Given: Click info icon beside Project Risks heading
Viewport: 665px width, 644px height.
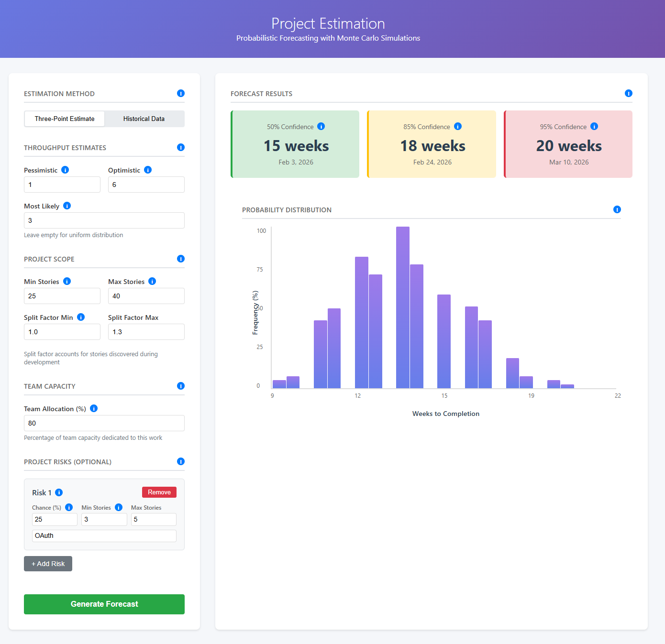Looking at the screenshot, I should click(181, 461).
